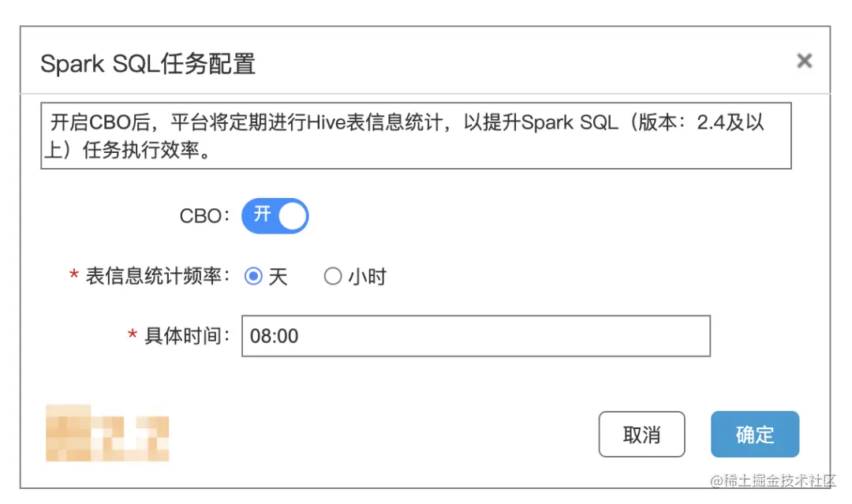Viewport: 852px width, 504px height.
Task: Enable CBO via the 开 toggle
Action: (274, 215)
